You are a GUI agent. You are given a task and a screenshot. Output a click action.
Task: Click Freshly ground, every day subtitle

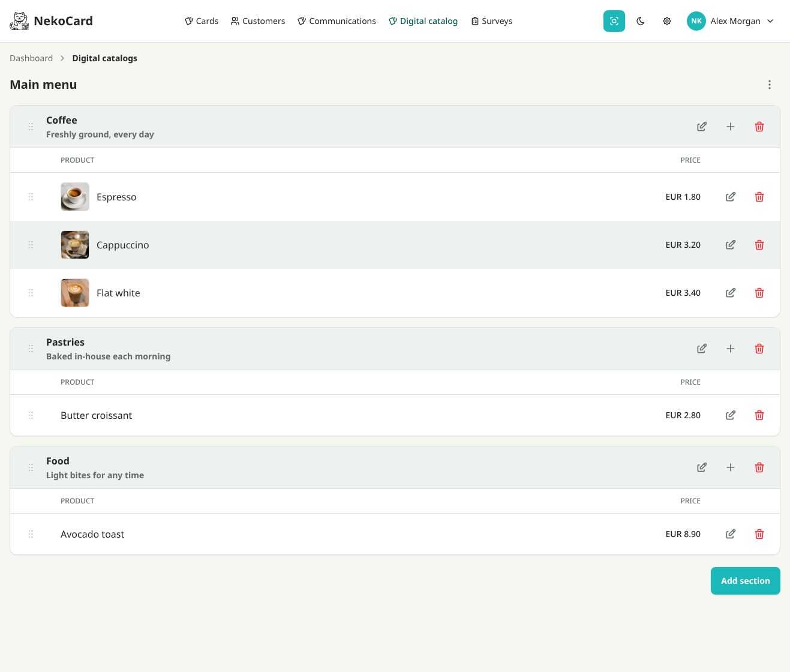(100, 134)
